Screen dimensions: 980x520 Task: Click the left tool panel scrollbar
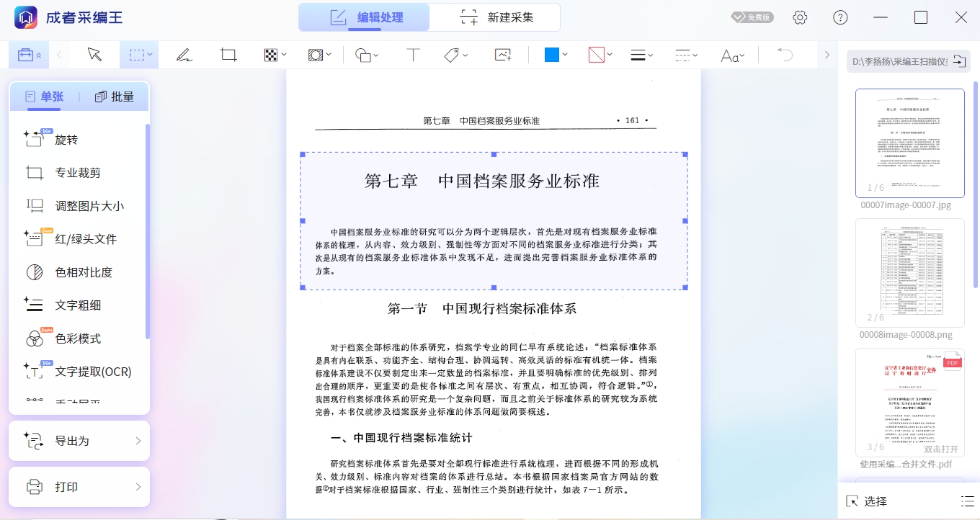(148, 232)
